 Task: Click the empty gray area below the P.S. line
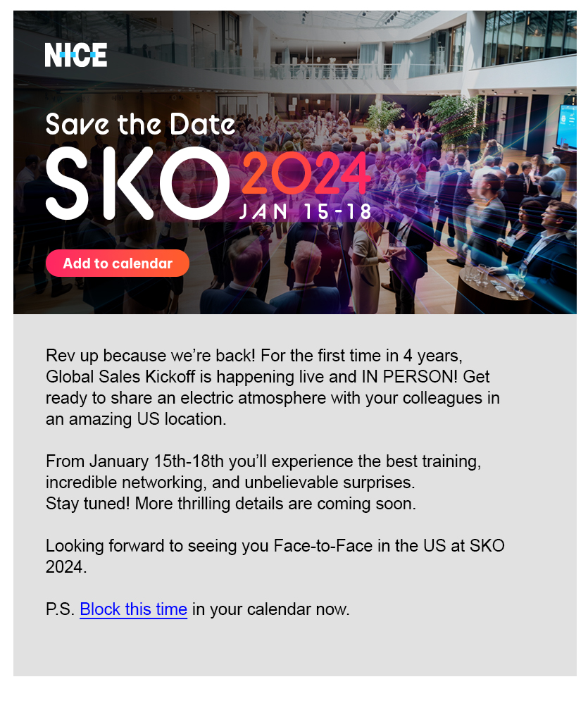coord(294,648)
